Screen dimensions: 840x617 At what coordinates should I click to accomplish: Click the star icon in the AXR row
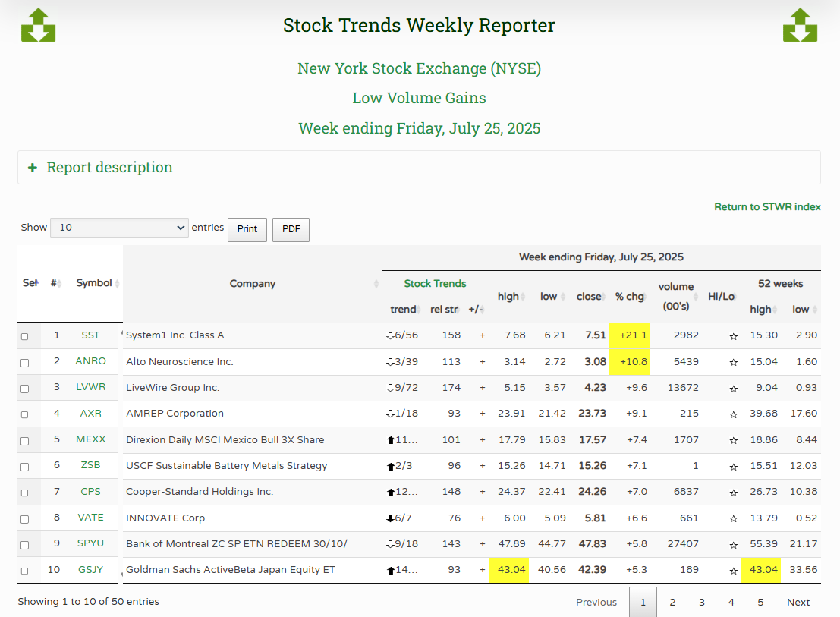click(733, 414)
